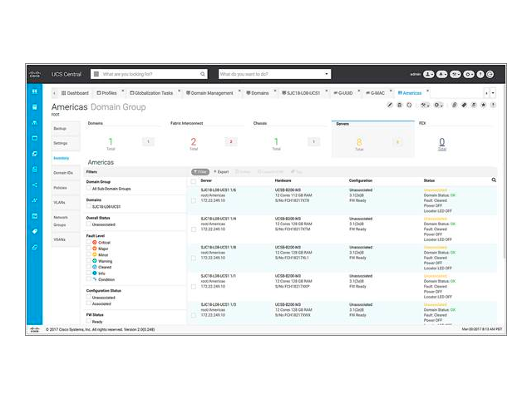This screenshot has width=532, height=399.
Task: Focus the 'What are you looking for?' field
Action: click(150, 74)
